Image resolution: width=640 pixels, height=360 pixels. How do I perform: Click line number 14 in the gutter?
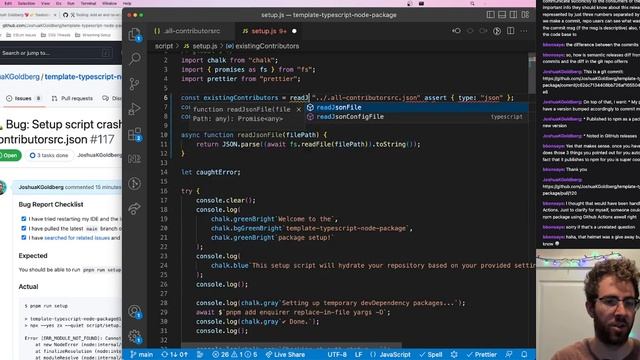(x=164, y=172)
